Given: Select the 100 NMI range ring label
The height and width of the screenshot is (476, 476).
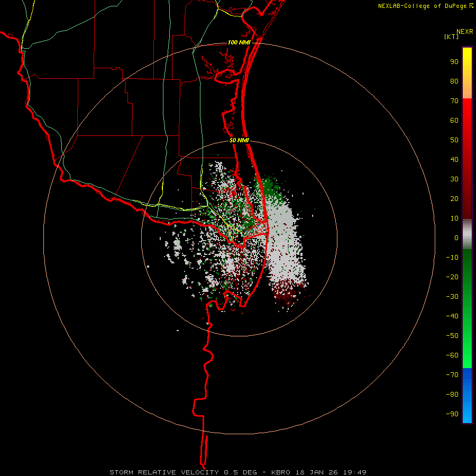Looking at the screenshot, I should [x=239, y=42].
